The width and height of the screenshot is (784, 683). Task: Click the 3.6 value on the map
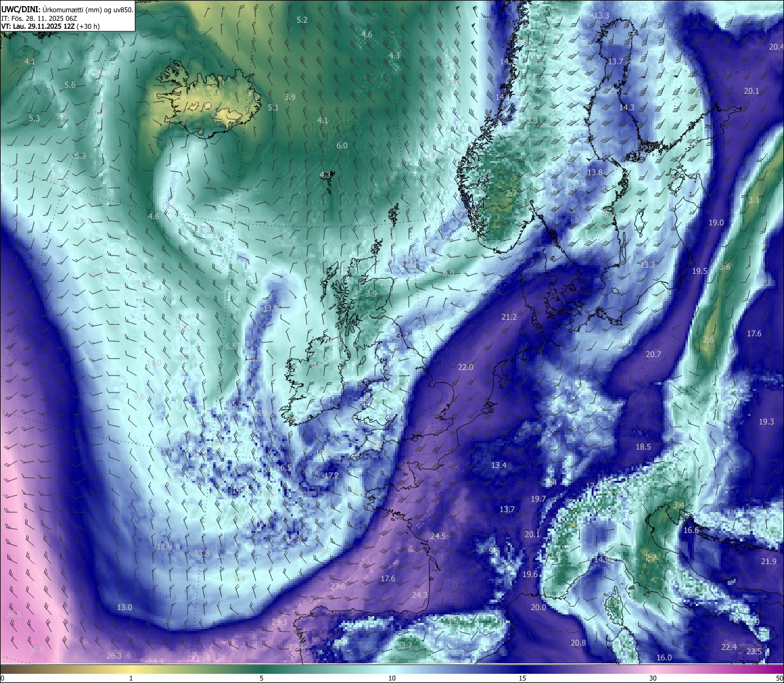tap(725, 267)
